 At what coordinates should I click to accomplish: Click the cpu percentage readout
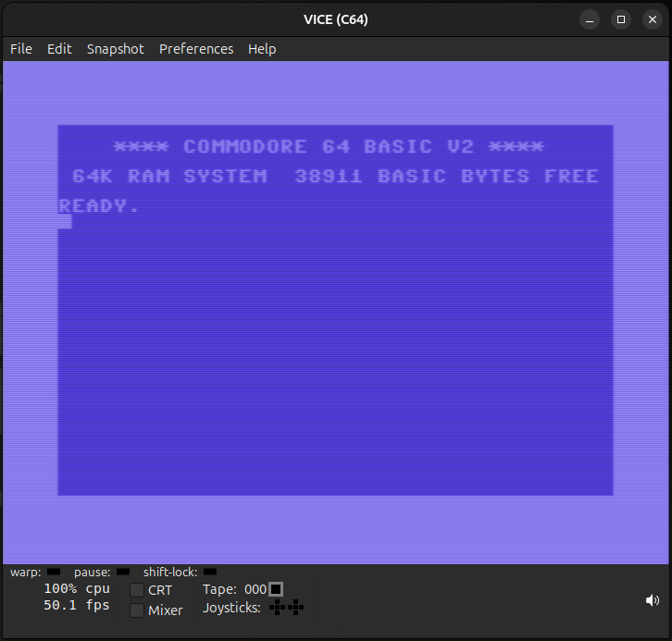pos(77,589)
